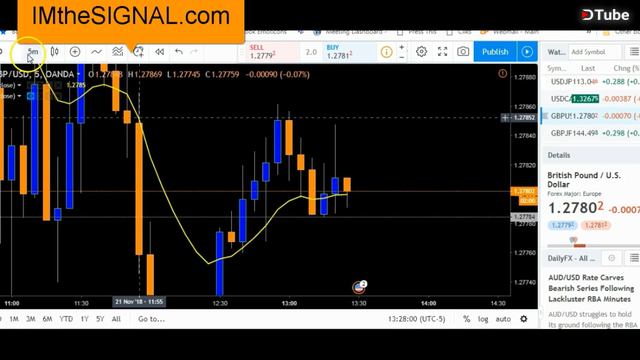Toggle visibility eye of the first indicator
This screenshot has height=360, width=640.
(31, 85)
